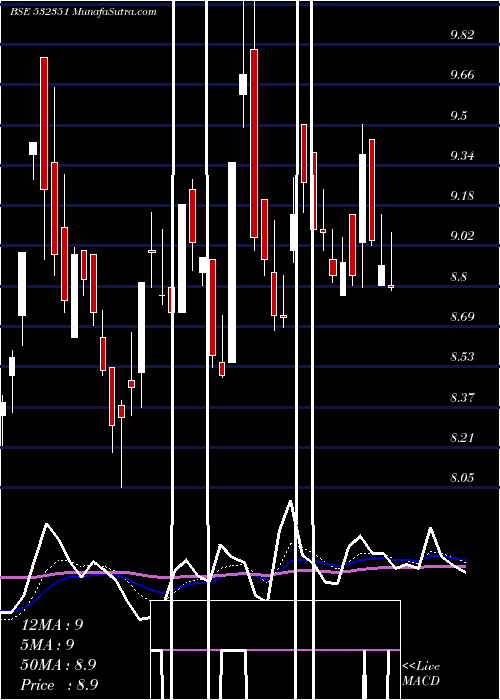Click the 9.02 price axis label
500x700 pixels.
click(462, 236)
